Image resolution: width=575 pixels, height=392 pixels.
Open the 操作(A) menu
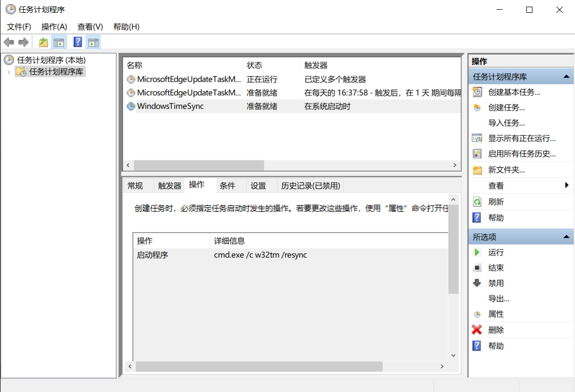tap(54, 27)
